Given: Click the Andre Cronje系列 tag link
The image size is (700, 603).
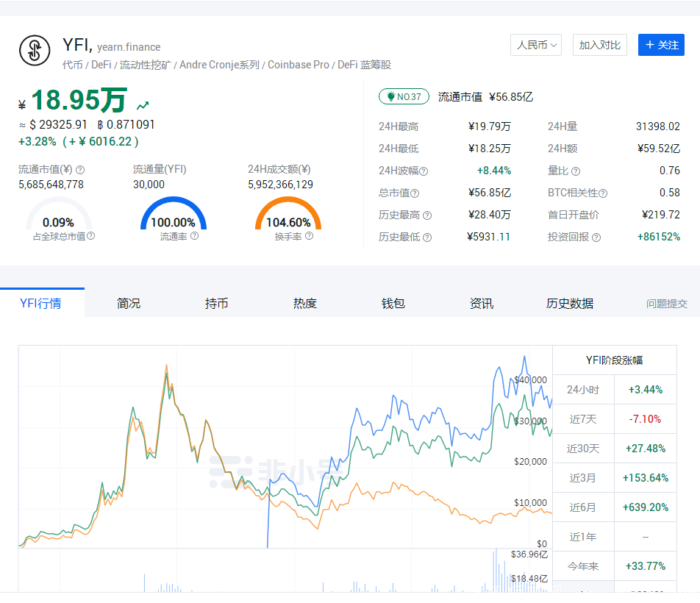Looking at the screenshot, I should click(x=219, y=65).
